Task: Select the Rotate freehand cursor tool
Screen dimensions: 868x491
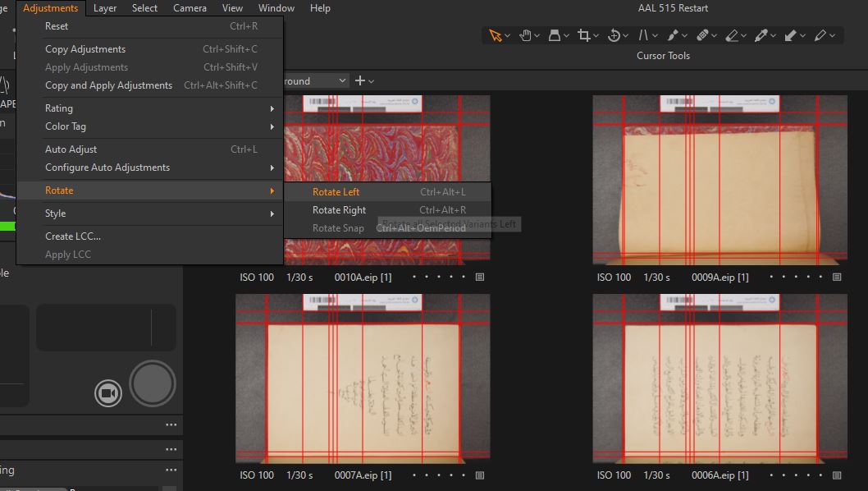Action: click(x=614, y=35)
